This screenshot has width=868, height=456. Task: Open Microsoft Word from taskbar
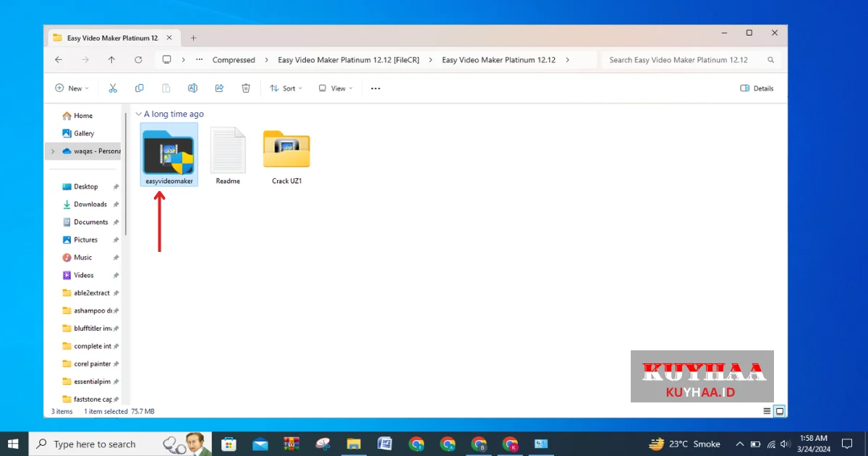pyautogui.click(x=385, y=444)
